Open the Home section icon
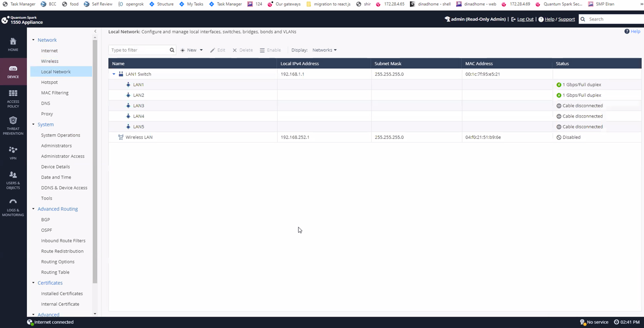This screenshot has width=644, height=328. pyautogui.click(x=13, y=42)
